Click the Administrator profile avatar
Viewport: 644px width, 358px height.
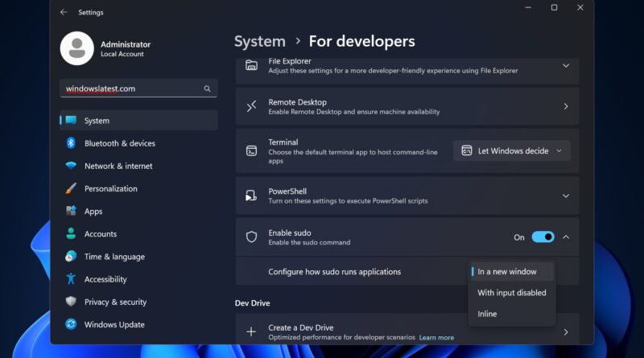coord(76,48)
